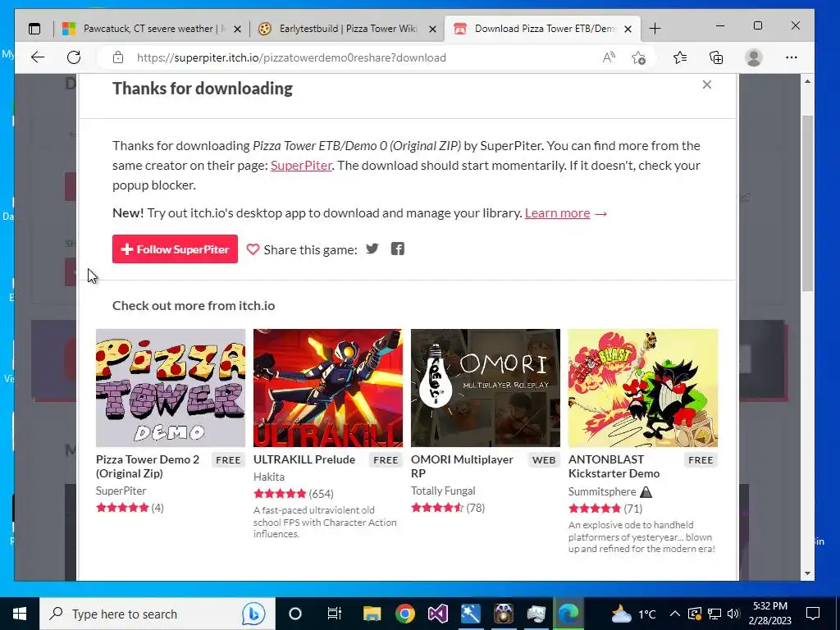Click the browser back arrow

38,57
